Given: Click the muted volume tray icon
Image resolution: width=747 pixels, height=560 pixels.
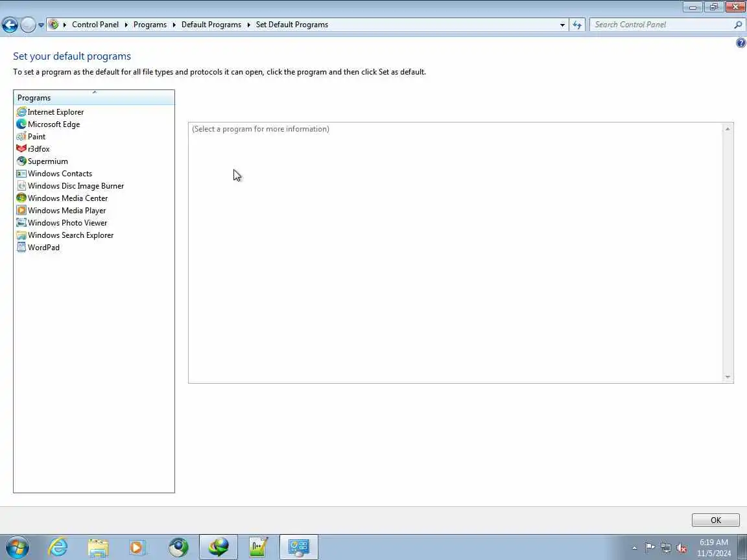Looking at the screenshot, I should 682,548.
